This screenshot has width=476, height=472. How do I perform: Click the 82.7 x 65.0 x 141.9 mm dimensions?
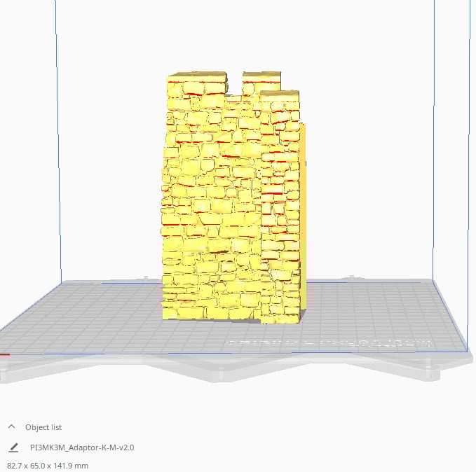pos(48,465)
